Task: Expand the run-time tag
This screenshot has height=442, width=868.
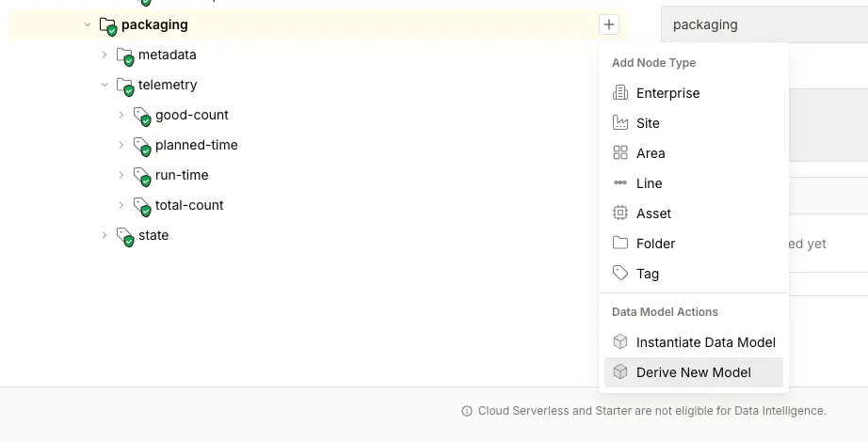Action: coord(121,175)
